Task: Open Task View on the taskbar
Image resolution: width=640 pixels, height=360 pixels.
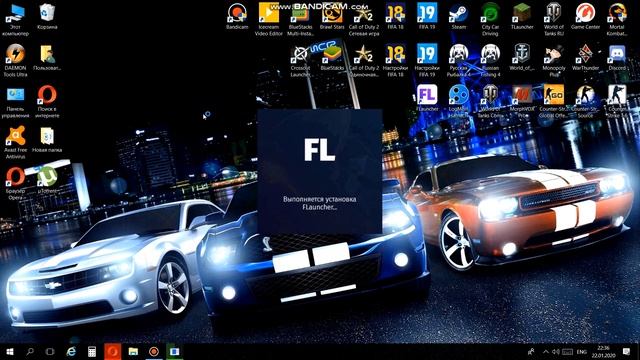Action: [x=50, y=351]
